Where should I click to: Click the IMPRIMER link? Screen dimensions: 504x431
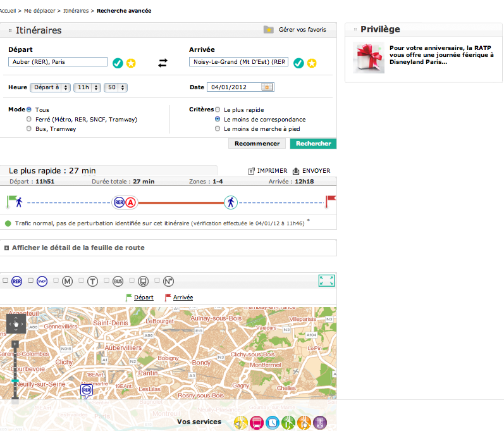(272, 171)
